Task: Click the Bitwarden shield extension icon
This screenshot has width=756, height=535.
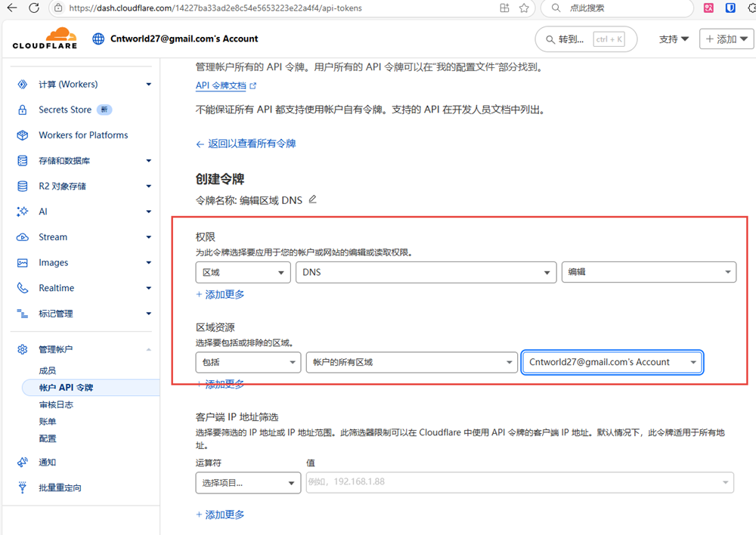Action: 730,8
